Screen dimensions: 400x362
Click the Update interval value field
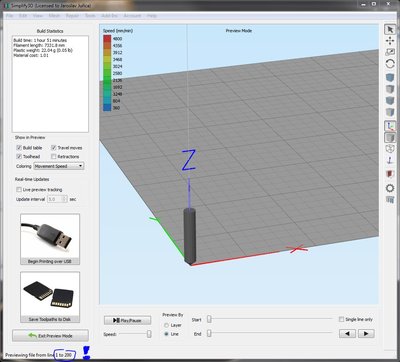coord(55,199)
